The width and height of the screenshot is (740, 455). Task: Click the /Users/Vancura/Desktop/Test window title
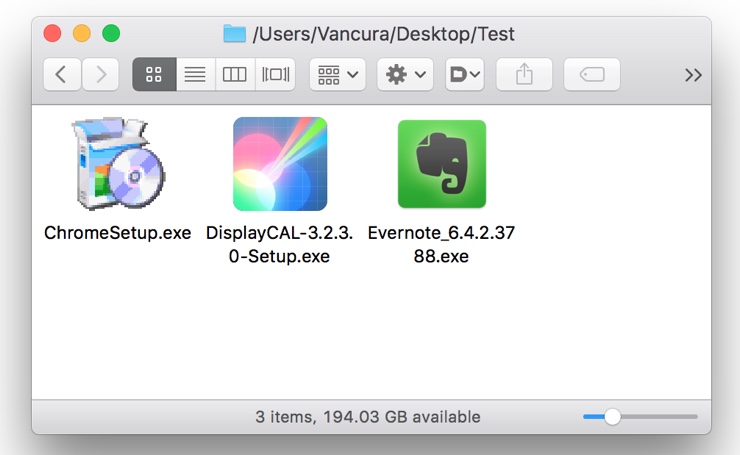[383, 34]
